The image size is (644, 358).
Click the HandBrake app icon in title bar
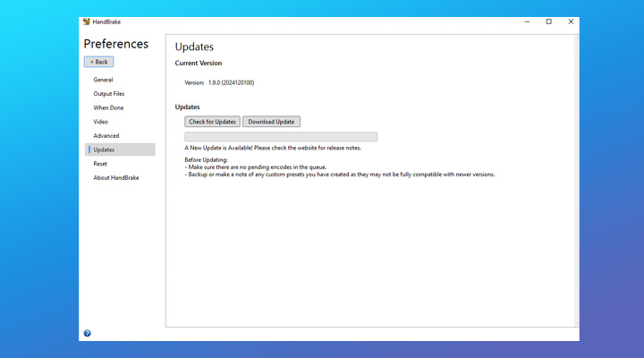pyautogui.click(x=86, y=21)
